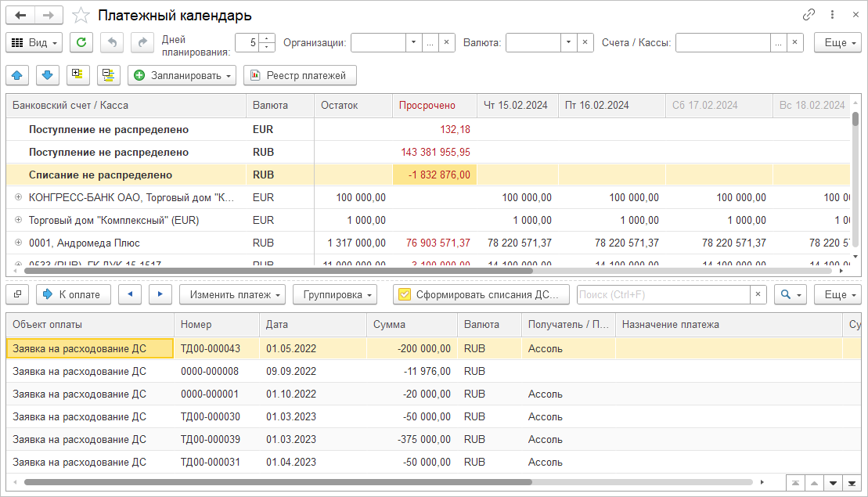868x497 pixels.
Task: Expand the 0001, Андромеда Плюс row
Action: tap(18, 243)
